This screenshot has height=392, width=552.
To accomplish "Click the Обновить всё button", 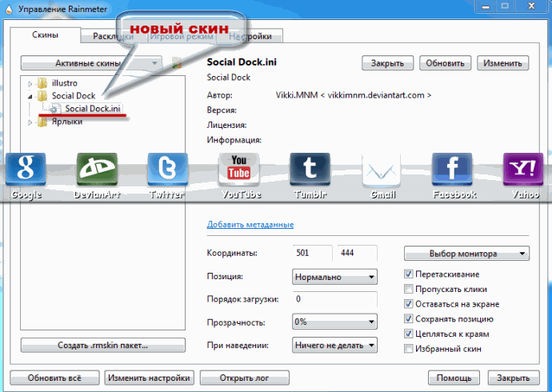I will click(x=54, y=378).
